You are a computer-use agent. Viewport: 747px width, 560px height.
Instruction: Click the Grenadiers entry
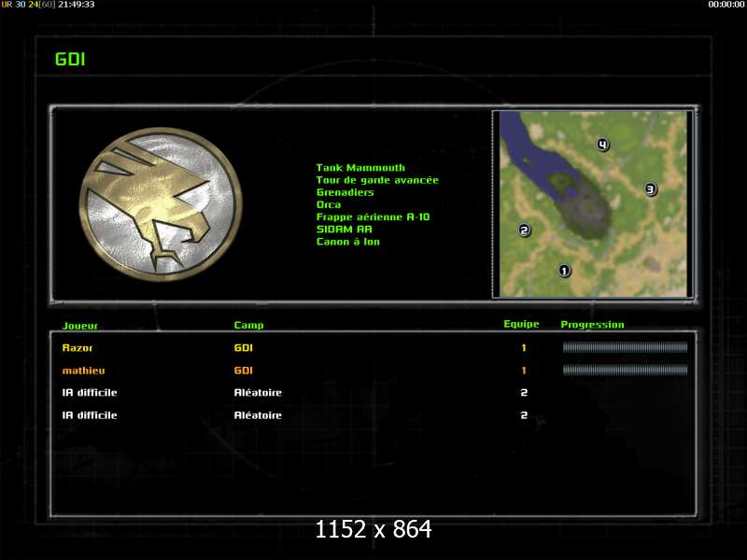pos(345,192)
